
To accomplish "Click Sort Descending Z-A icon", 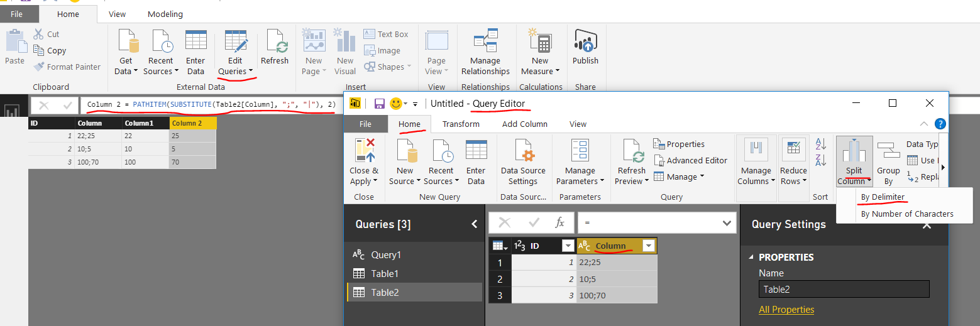I will pyautogui.click(x=820, y=160).
